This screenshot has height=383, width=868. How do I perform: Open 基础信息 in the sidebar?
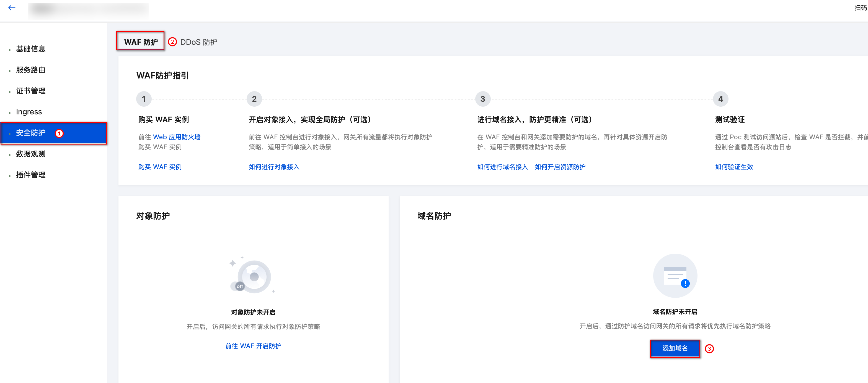click(31, 49)
